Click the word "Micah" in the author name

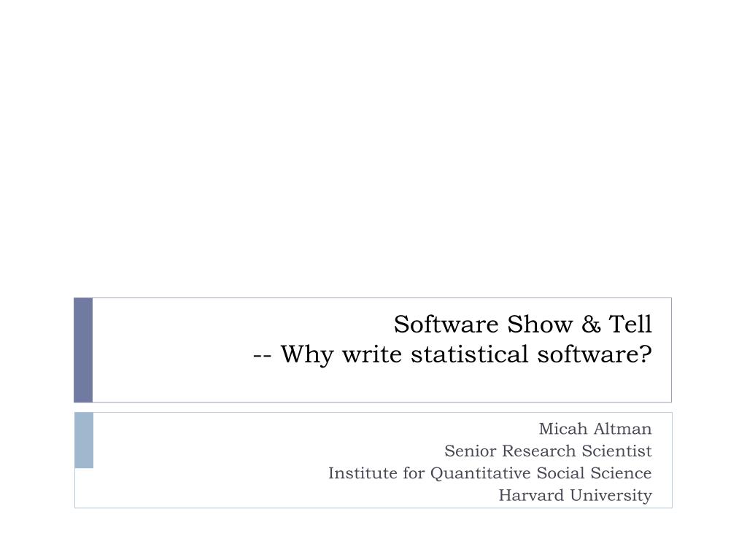coord(562,429)
